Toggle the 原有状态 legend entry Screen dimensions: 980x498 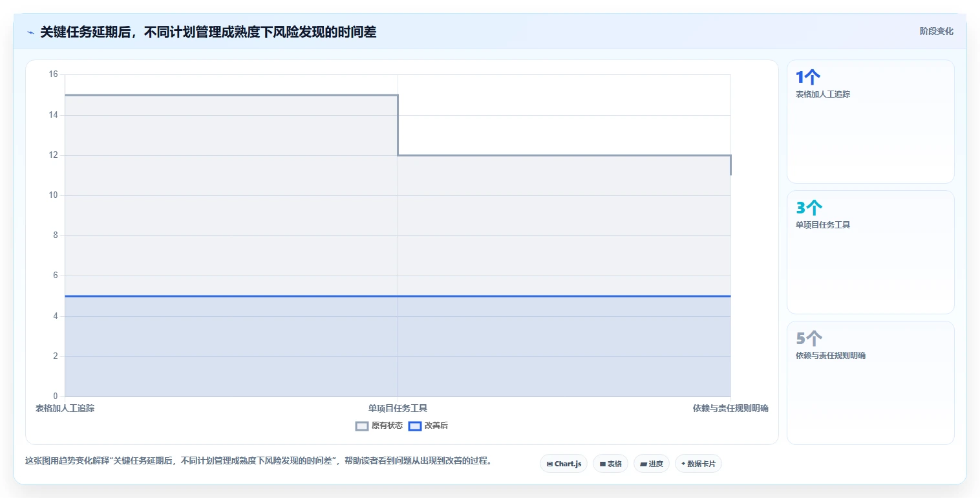coord(379,426)
